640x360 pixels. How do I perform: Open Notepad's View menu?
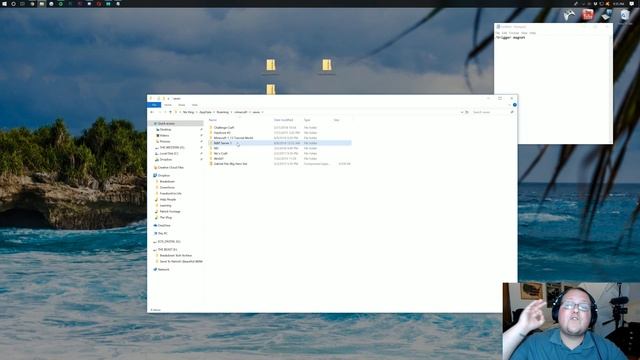coord(524,33)
